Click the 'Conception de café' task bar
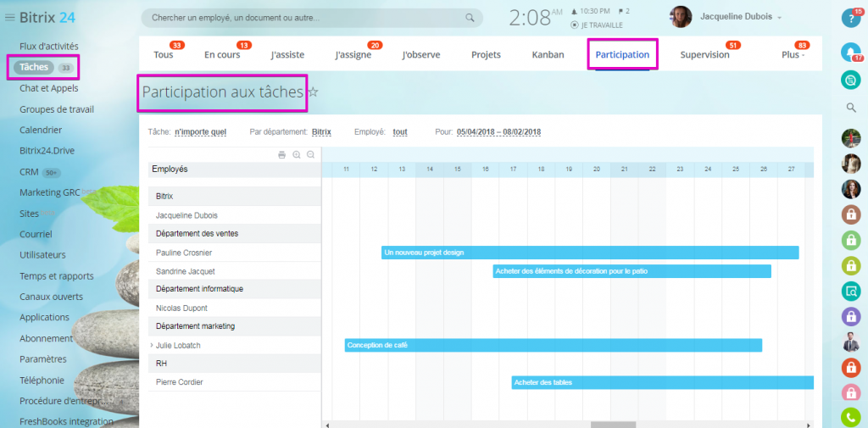This screenshot has height=428, width=868. [x=554, y=345]
